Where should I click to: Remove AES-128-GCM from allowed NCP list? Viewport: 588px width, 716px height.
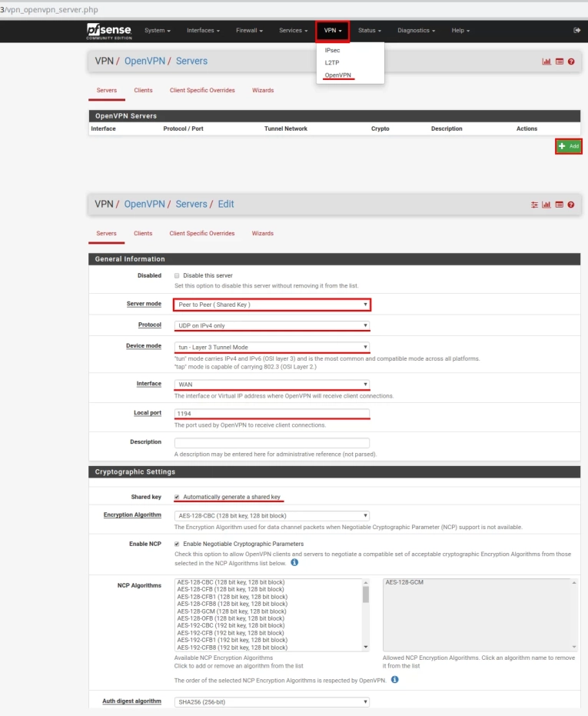(x=404, y=582)
